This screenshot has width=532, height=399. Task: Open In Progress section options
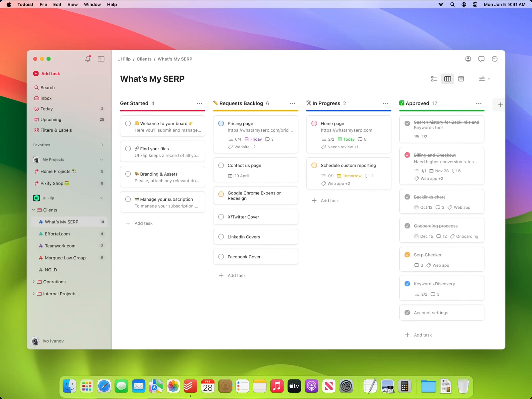coord(386,103)
